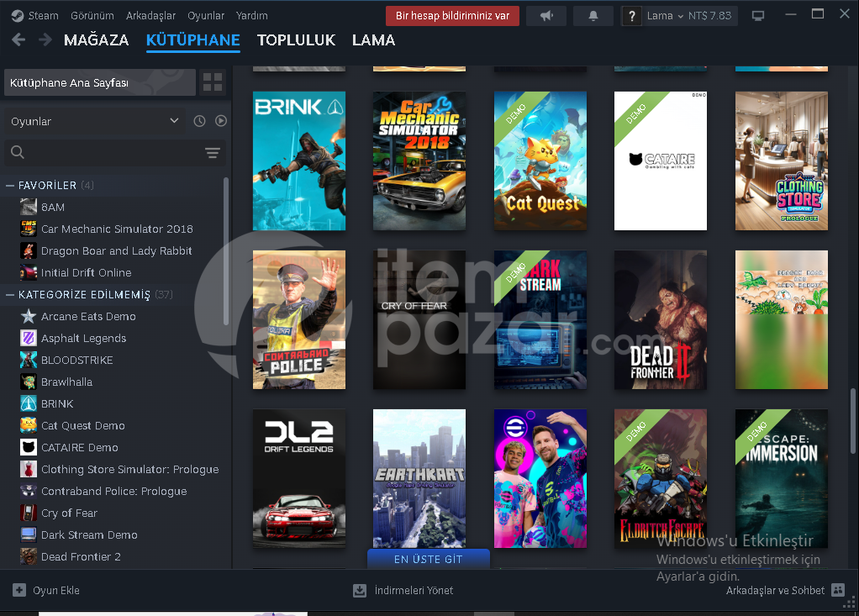Click the Cry of Fear sidebar icon
The height and width of the screenshot is (616, 859).
coord(29,513)
